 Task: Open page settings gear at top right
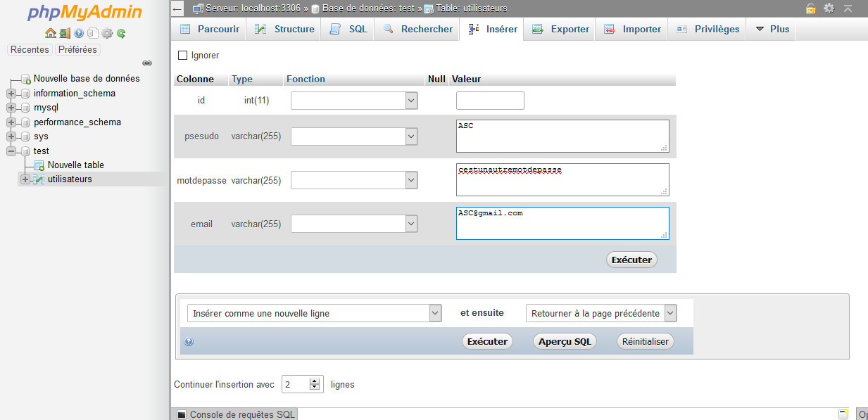829,8
